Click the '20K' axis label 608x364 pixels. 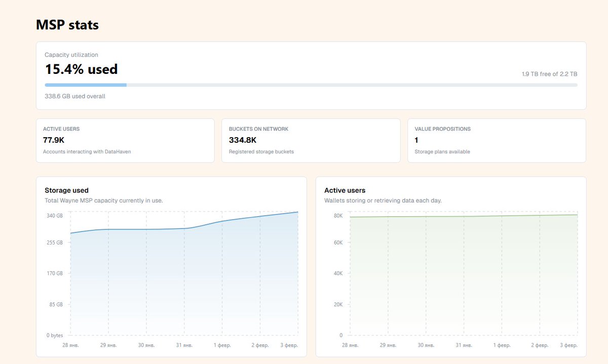[338, 304]
